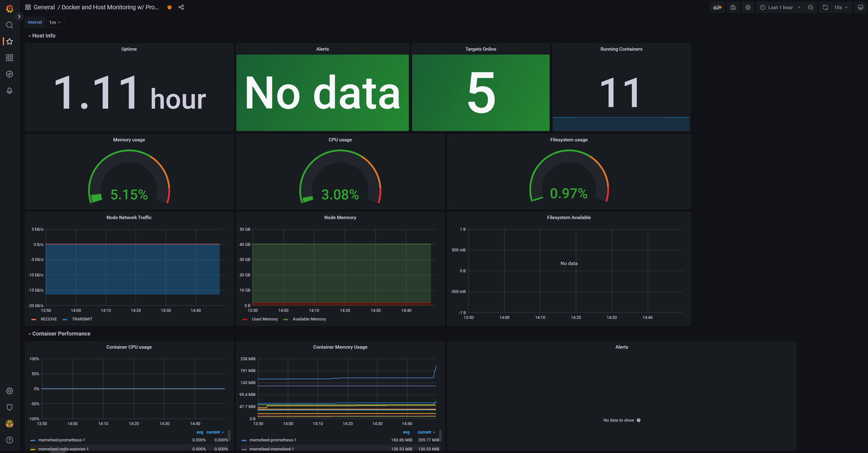Viewport: 868px width, 453px height.
Task: Collapse the Host Info row
Action: (x=43, y=36)
